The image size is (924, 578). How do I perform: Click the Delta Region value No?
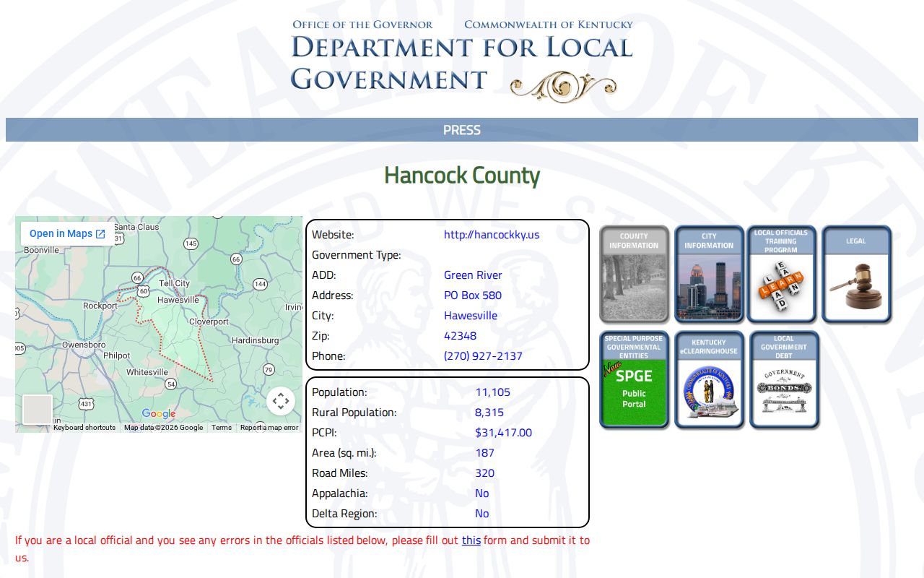(482, 514)
